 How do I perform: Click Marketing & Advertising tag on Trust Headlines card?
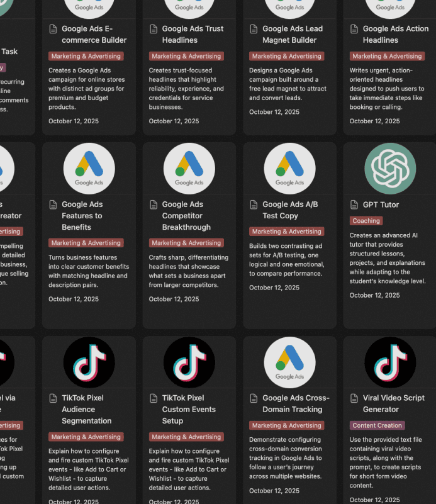click(186, 56)
